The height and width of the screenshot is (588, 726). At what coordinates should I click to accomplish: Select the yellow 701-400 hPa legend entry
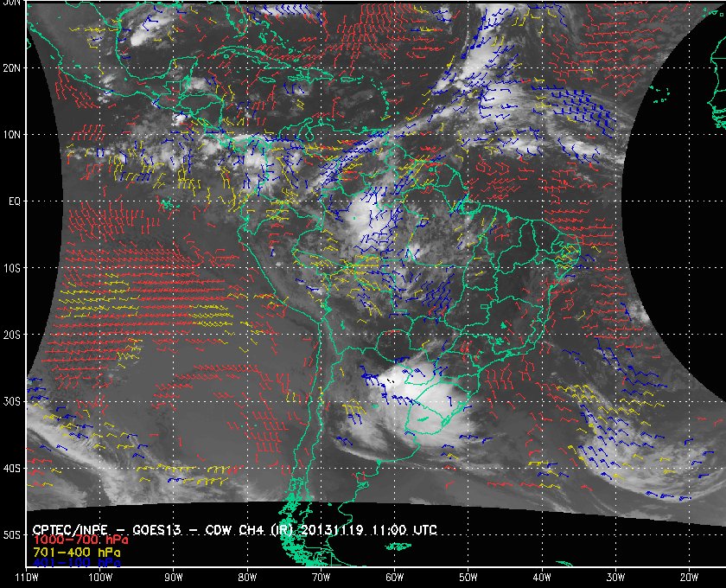pyautogui.click(x=76, y=553)
